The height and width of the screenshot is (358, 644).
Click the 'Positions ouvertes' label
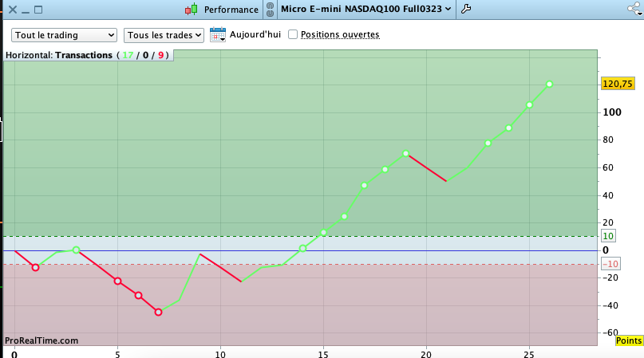pos(340,34)
